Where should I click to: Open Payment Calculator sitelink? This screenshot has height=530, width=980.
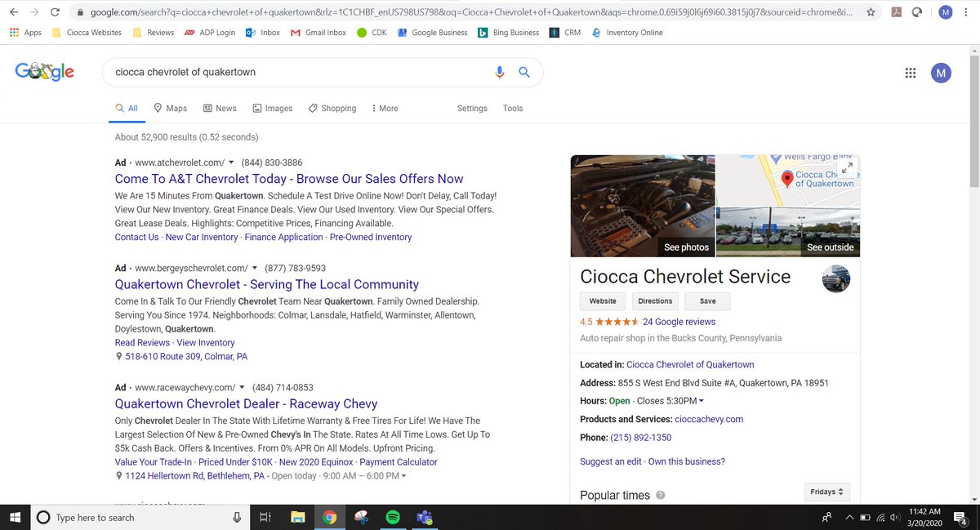[399, 461]
